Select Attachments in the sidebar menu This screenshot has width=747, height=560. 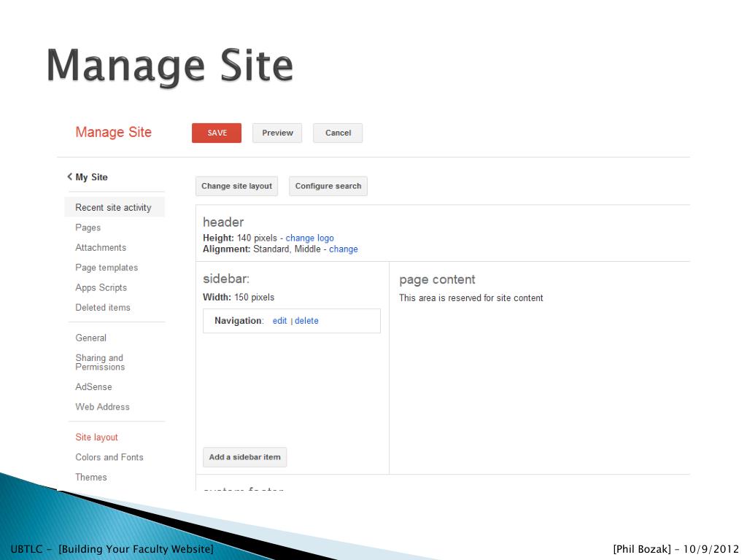click(101, 248)
